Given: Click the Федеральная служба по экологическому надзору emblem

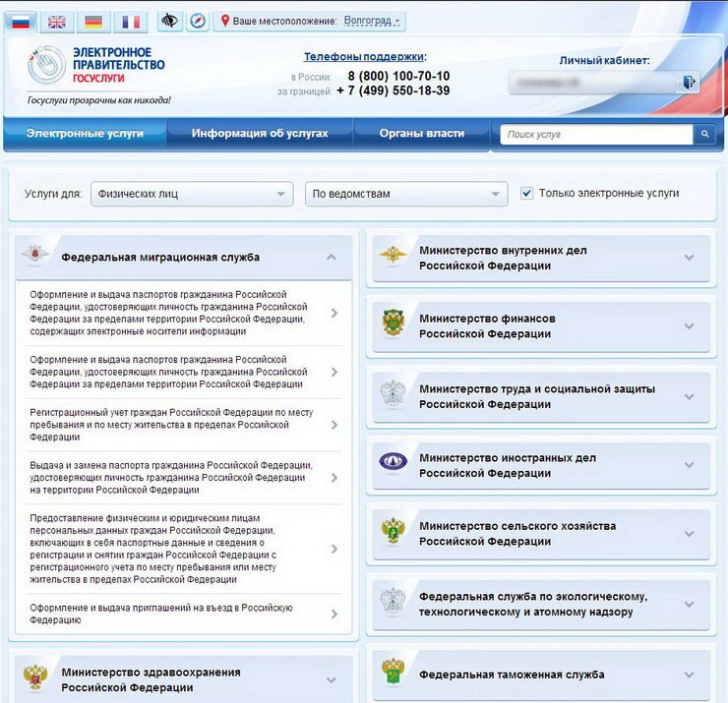Looking at the screenshot, I should pos(393,602).
